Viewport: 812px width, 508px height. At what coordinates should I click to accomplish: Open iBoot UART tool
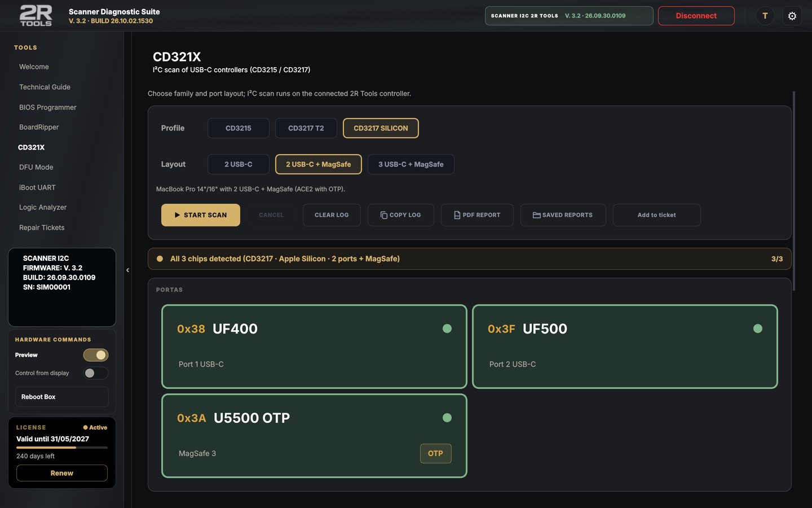pyautogui.click(x=37, y=187)
